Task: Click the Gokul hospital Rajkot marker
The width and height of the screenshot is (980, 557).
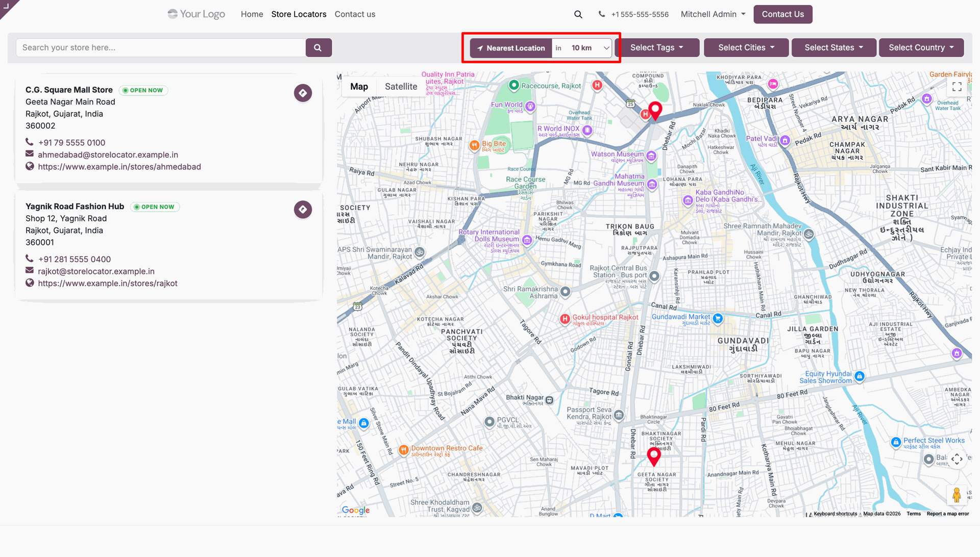Action: pyautogui.click(x=565, y=319)
